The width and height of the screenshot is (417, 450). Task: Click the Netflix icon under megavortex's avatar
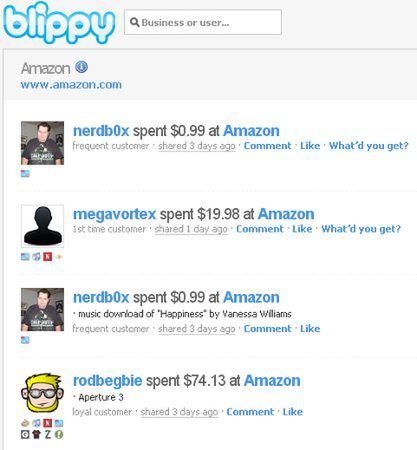[48, 257]
